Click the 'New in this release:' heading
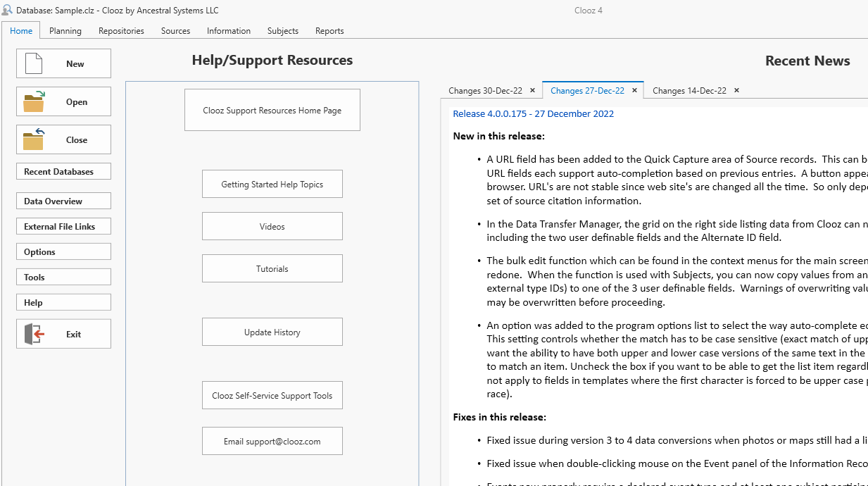Screen dimensions: 868x486 tap(498, 136)
